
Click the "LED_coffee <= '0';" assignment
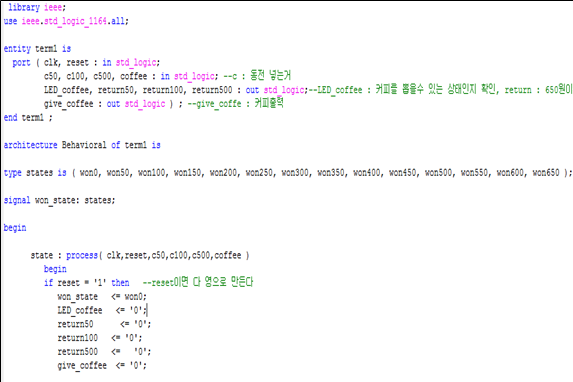coord(102,310)
